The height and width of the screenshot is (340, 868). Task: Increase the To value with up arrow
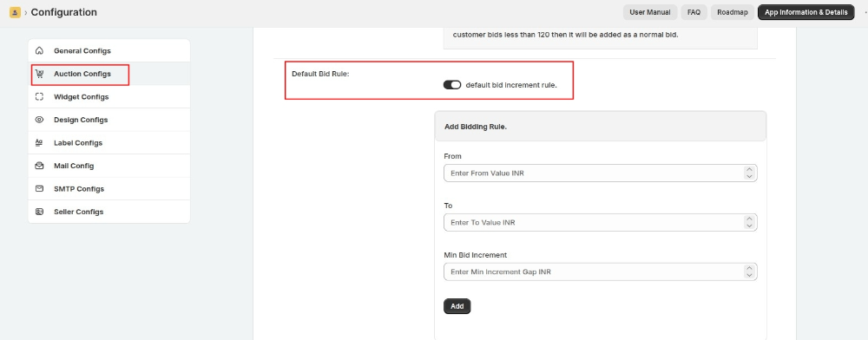click(749, 219)
